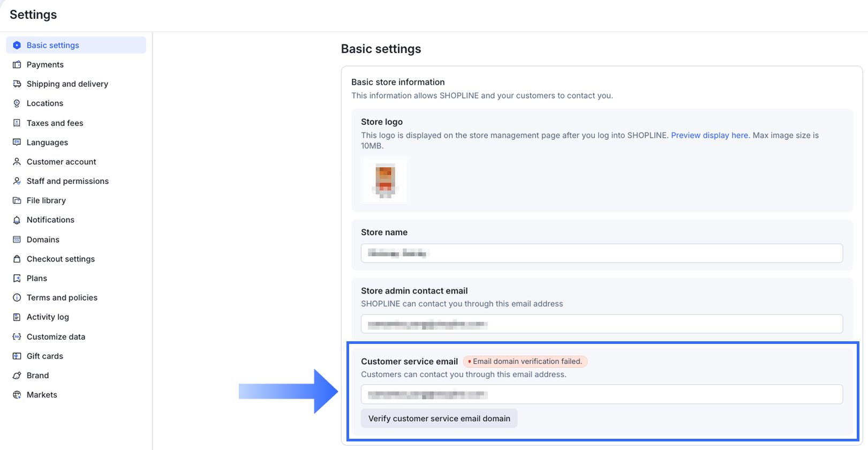The image size is (868, 450).
Task: Click the Brand icon in sidebar
Action: 17,376
